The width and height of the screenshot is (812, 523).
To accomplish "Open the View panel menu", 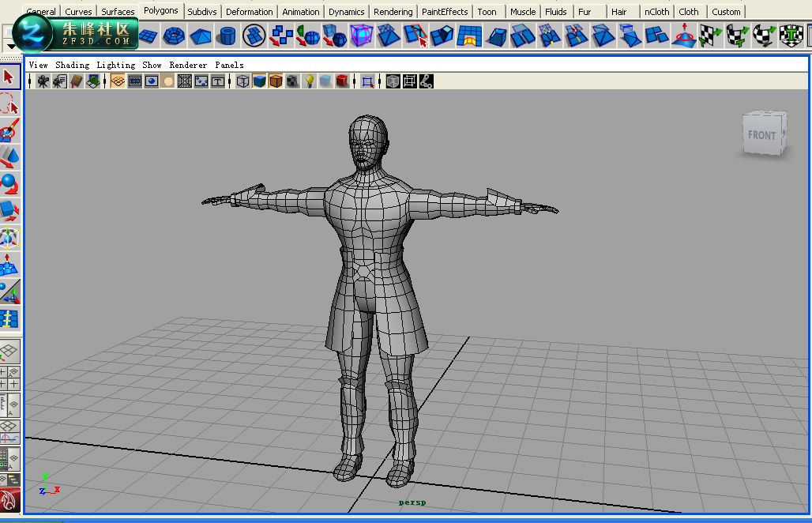I will pyautogui.click(x=39, y=65).
